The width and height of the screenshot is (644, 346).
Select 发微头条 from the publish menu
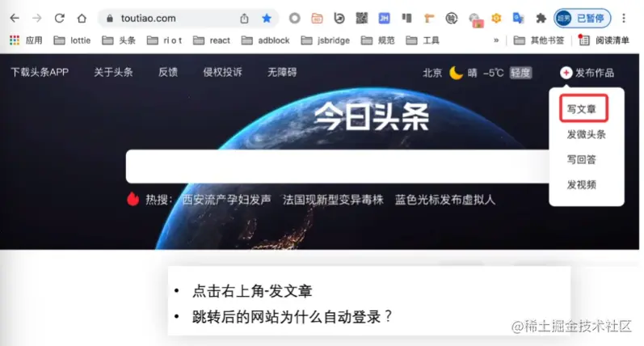coord(587,134)
